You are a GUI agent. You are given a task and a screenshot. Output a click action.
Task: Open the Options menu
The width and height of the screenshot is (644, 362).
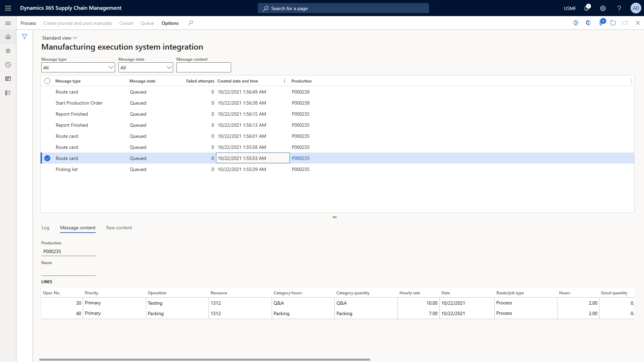170,23
